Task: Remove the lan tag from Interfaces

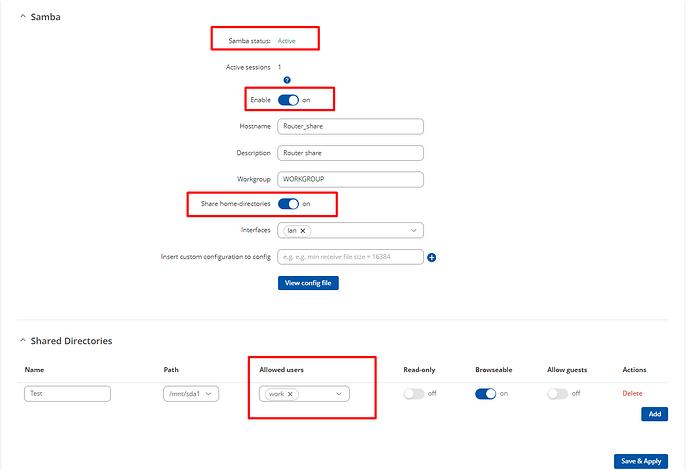Action: coord(303,231)
